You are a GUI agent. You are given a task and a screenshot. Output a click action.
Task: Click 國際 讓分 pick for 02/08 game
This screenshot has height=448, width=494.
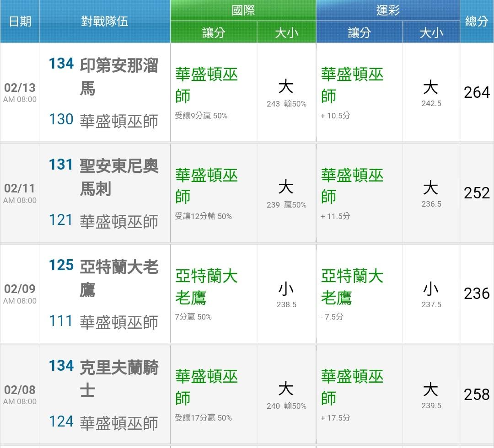pyautogui.click(x=206, y=388)
